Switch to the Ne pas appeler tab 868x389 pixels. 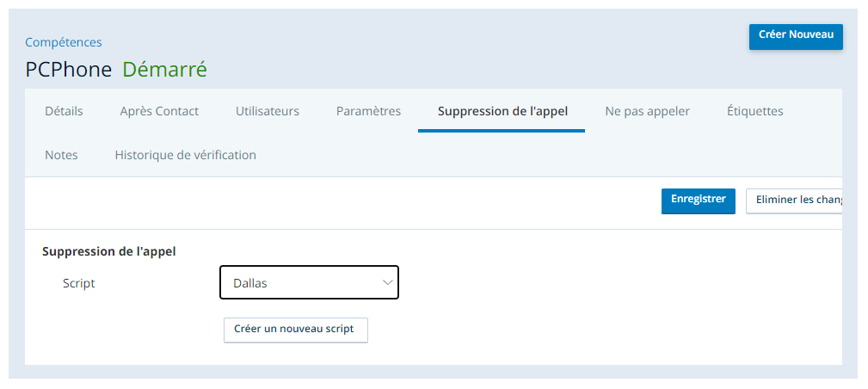[x=647, y=111]
